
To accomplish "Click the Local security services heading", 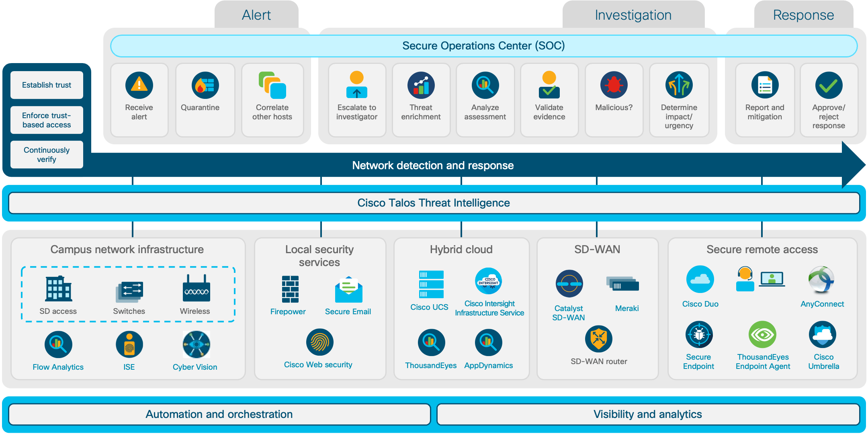I will [x=319, y=256].
